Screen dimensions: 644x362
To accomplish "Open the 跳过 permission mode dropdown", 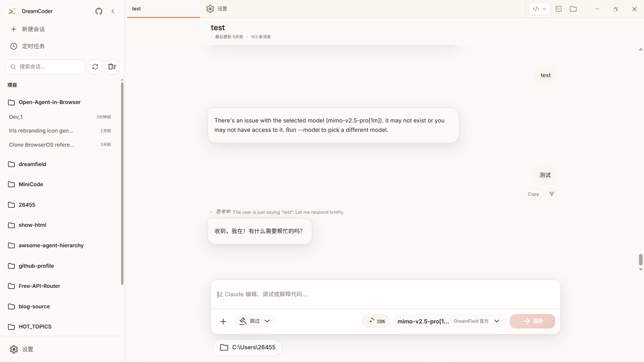I will coord(255,321).
